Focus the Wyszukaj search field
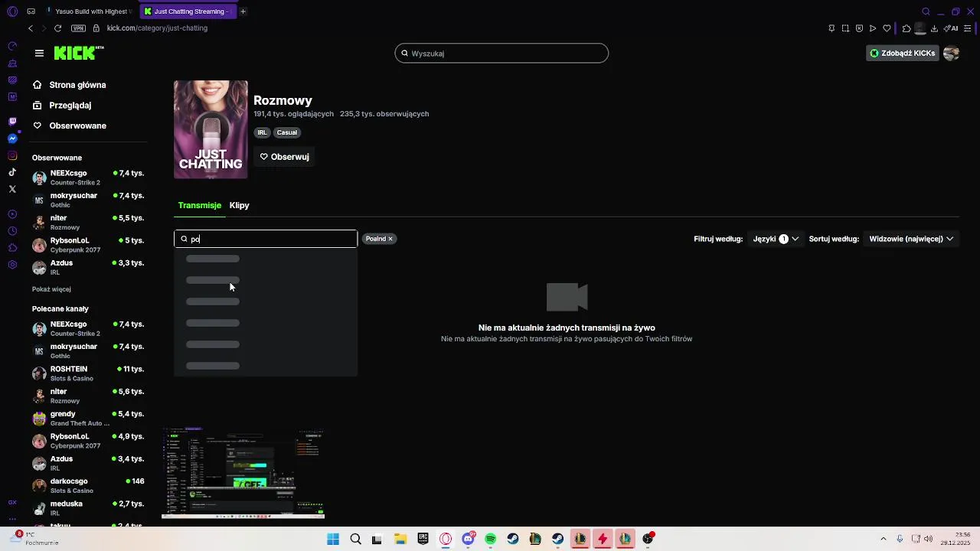 coord(501,54)
